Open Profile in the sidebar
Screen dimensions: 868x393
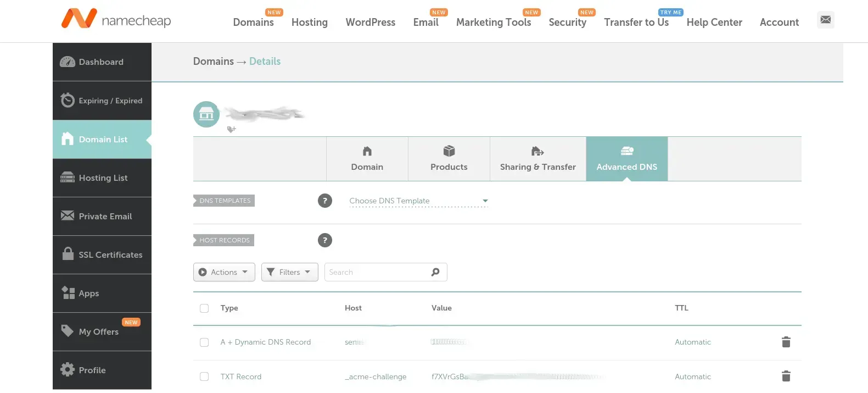[102, 370]
